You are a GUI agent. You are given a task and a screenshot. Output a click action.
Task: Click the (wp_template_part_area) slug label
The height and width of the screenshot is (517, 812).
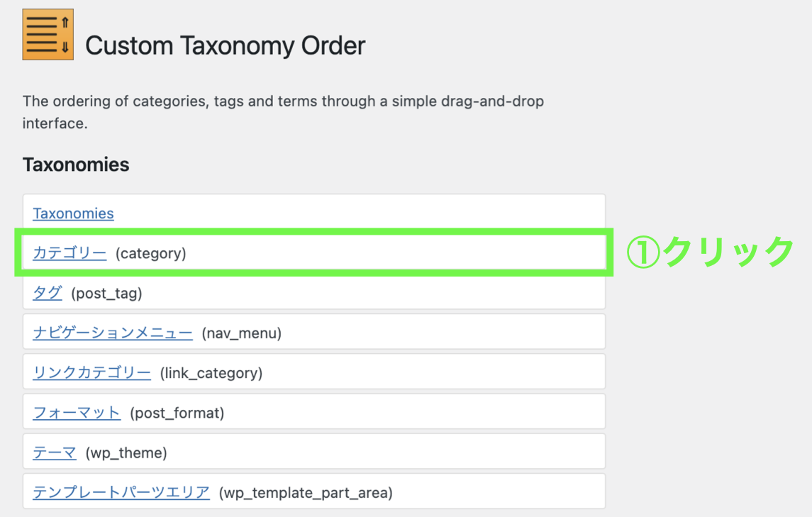click(306, 491)
